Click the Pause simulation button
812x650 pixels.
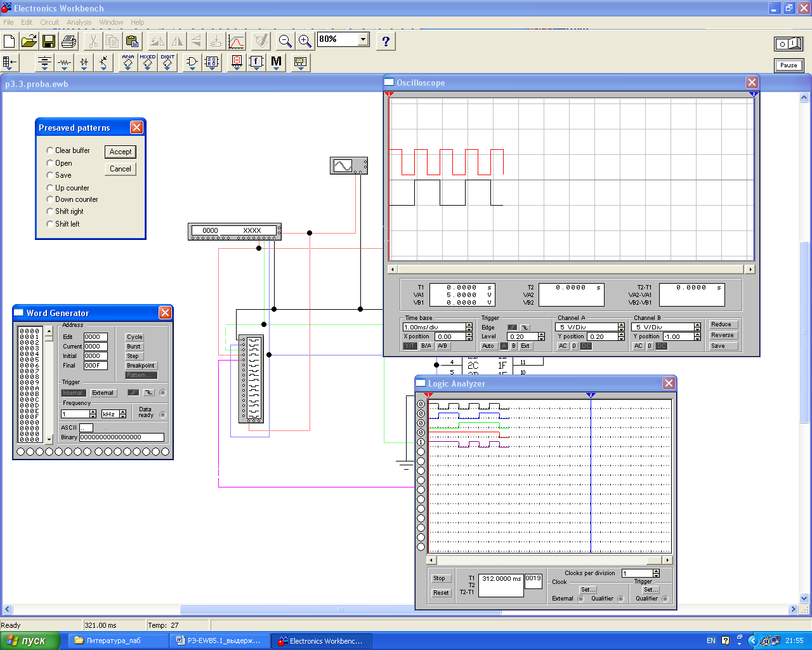click(789, 65)
